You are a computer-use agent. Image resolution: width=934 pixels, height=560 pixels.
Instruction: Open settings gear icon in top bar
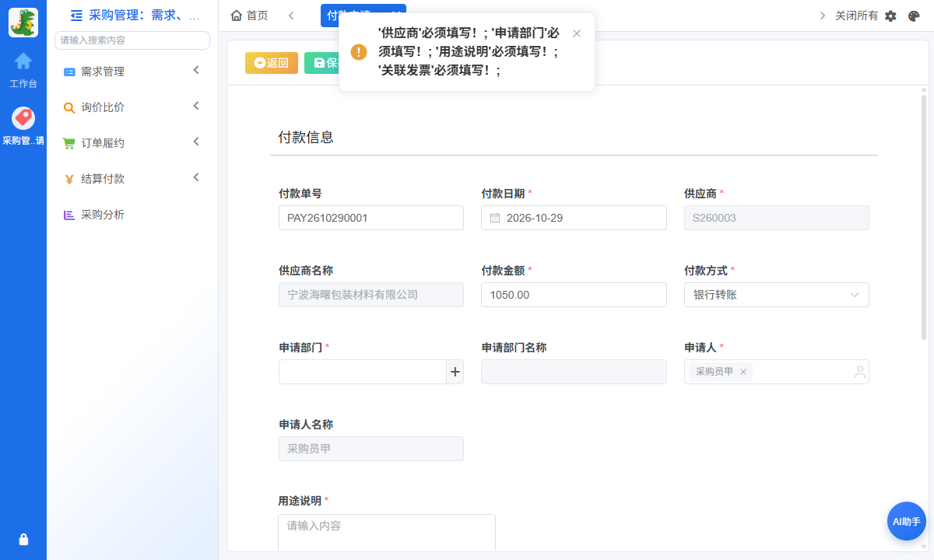coord(891,16)
